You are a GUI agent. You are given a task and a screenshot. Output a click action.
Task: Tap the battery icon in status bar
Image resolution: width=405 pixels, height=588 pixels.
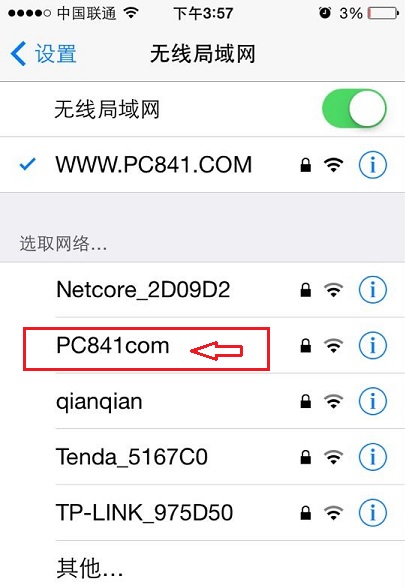[x=383, y=14]
